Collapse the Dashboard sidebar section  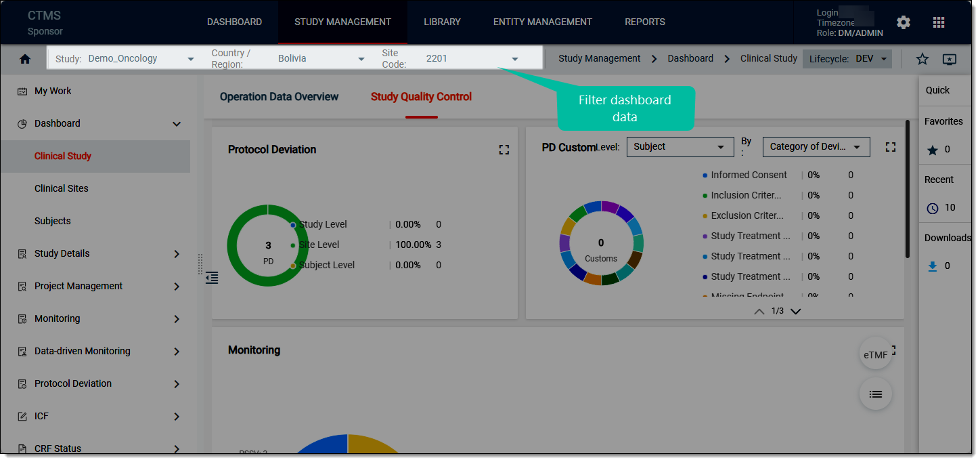(177, 124)
